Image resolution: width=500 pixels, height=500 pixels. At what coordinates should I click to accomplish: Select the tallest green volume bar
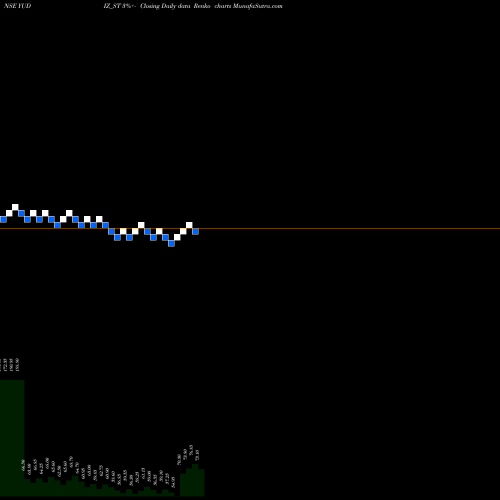tap(12, 438)
